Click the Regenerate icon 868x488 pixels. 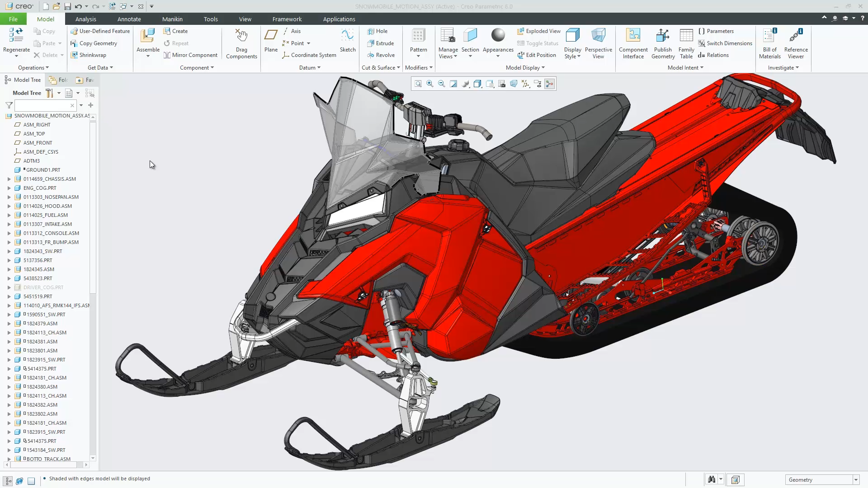pyautogui.click(x=16, y=36)
